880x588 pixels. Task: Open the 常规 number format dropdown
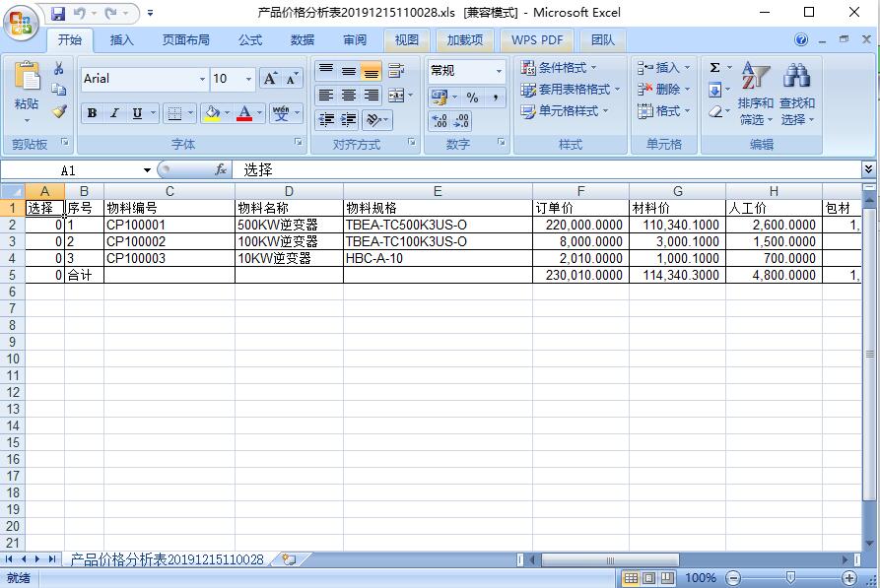click(x=499, y=71)
